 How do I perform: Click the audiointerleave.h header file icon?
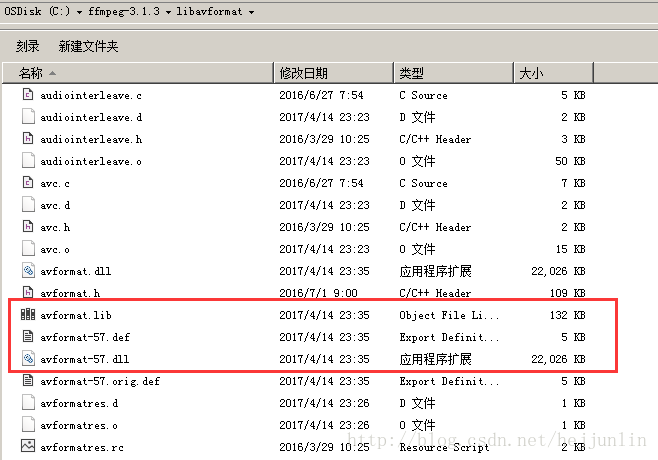coord(28,139)
